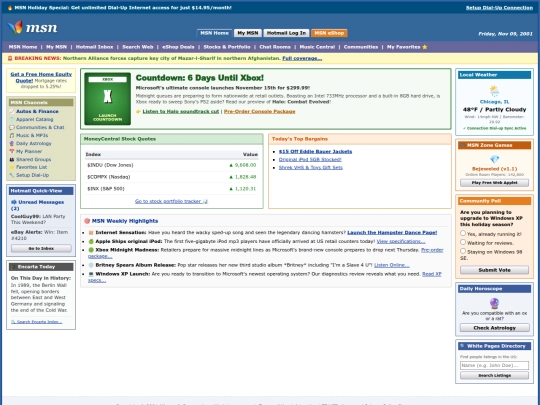The width and height of the screenshot is (540, 405).
Task: Click the Communities & Chat speech bubble icon
Action: click(x=12, y=127)
